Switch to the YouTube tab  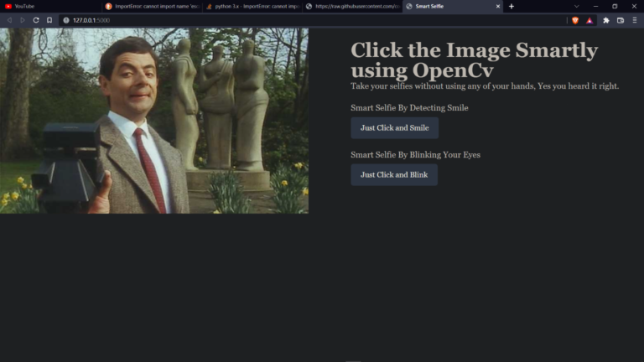click(50, 6)
